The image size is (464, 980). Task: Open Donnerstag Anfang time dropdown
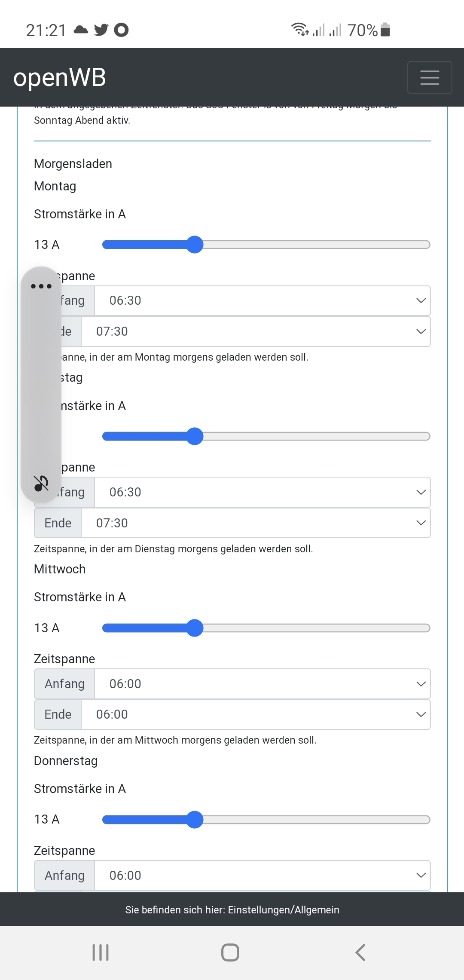pos(262,876)
